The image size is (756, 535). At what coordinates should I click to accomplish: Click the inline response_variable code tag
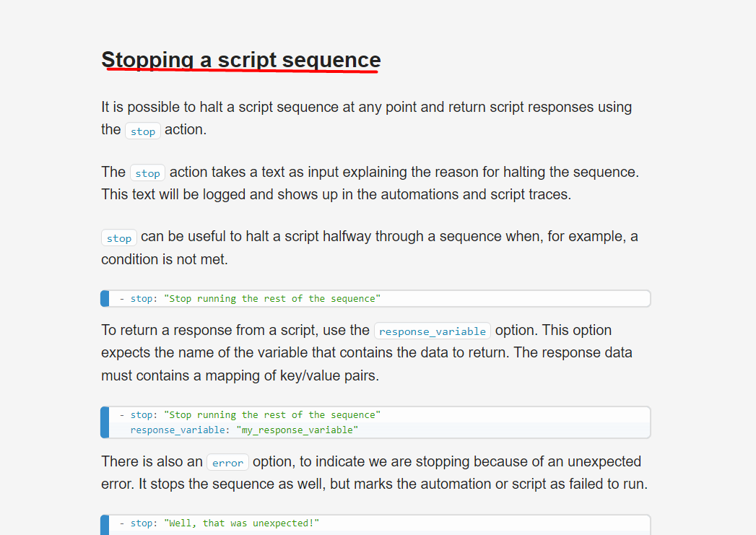point(432,331)
